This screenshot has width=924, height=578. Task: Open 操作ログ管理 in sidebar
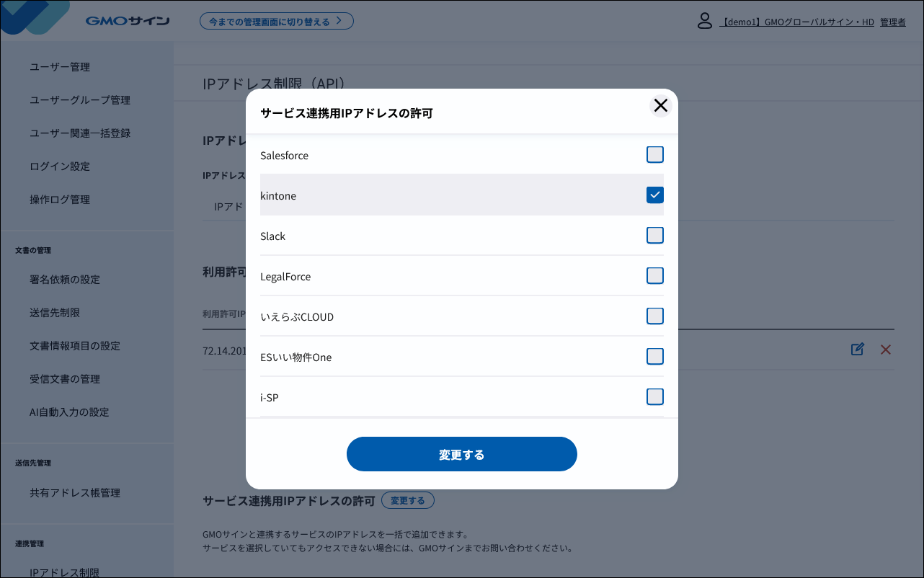pos(60,200)
